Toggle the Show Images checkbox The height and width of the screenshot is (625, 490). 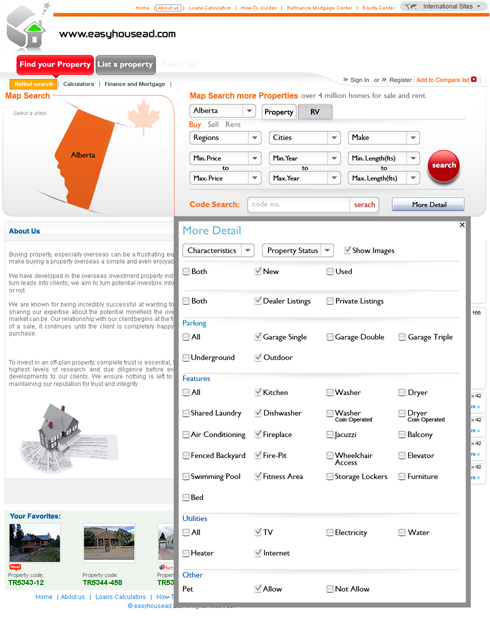coord(347,250)
